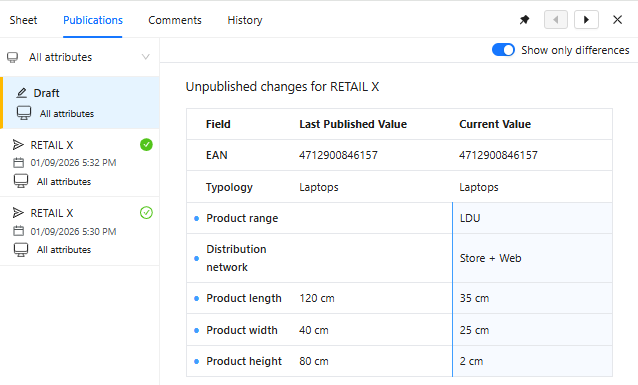Click calendar icon next to 5:30 PM date
This screenshot has width=638, height=385.
[x=19, y=231]
